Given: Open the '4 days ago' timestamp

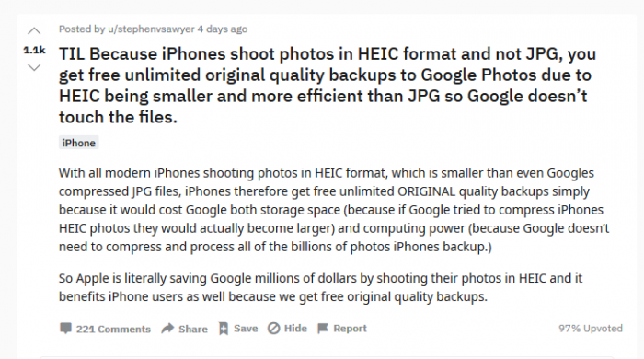Looking at the screenshot, I should pos(223,29).
